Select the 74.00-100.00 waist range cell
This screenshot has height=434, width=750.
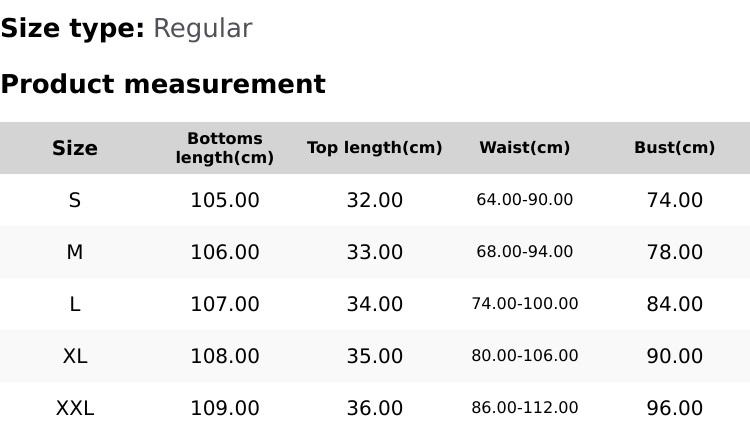[x=525, y=304]
